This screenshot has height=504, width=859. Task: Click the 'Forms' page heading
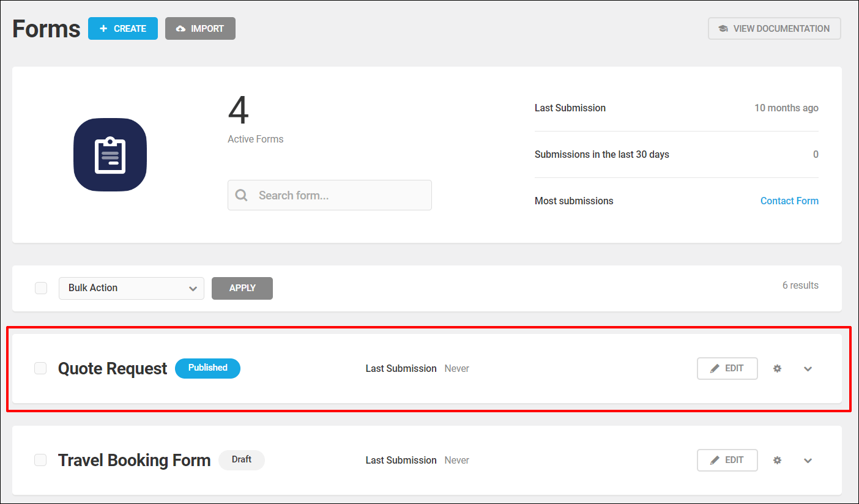point(46,29)
